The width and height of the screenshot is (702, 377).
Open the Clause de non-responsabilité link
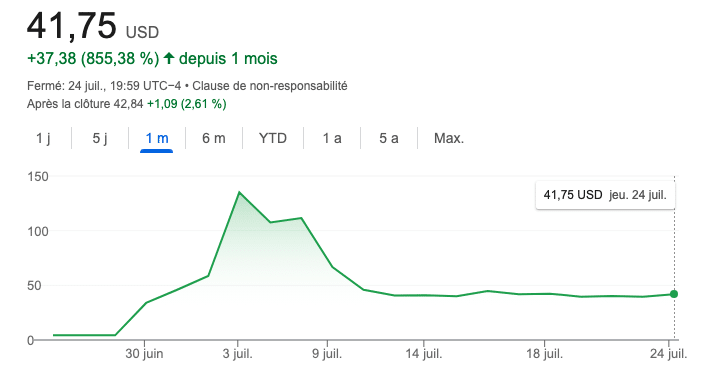[270, 86]
